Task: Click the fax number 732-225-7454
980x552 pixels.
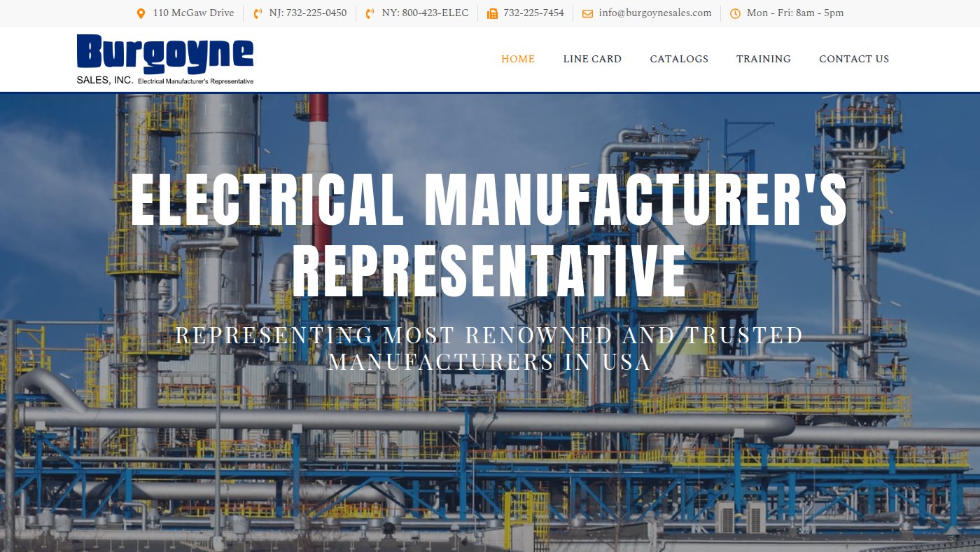Action: [x=533, y=13]
